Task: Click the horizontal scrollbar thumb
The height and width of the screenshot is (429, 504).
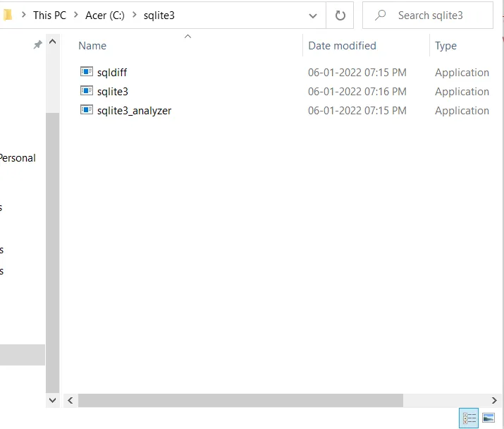Action: (x=240, y=400)
